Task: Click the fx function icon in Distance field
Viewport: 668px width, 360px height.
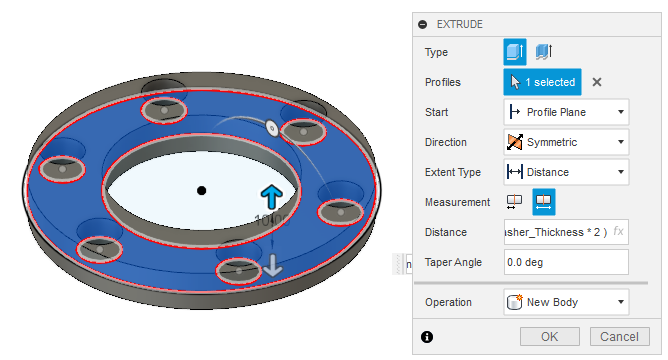Action: (618, 232)
